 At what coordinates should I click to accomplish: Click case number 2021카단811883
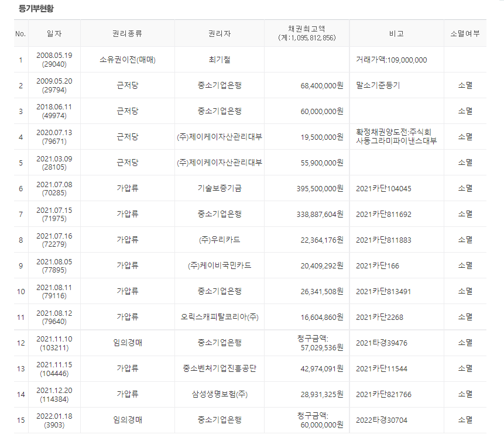(383, 240)
